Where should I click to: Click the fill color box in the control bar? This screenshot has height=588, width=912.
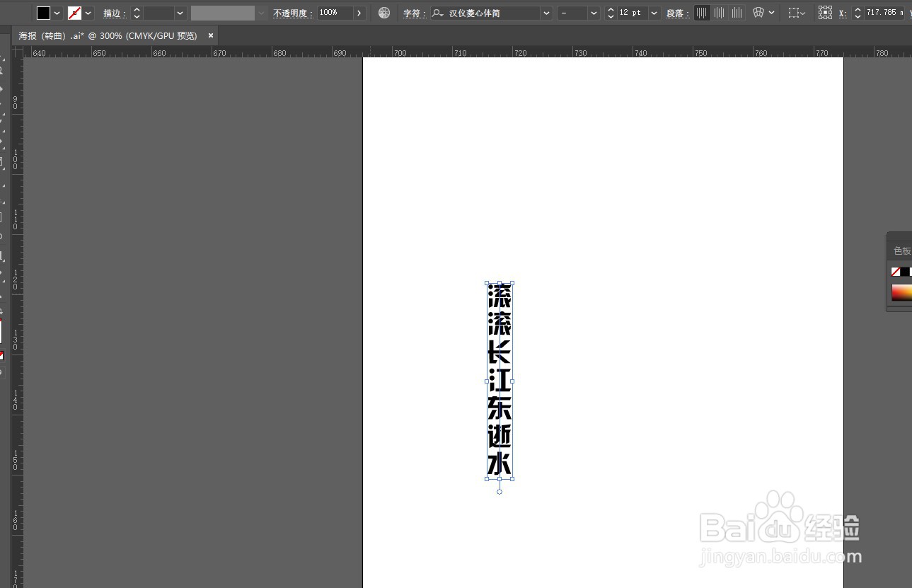[x=44, y=12]
